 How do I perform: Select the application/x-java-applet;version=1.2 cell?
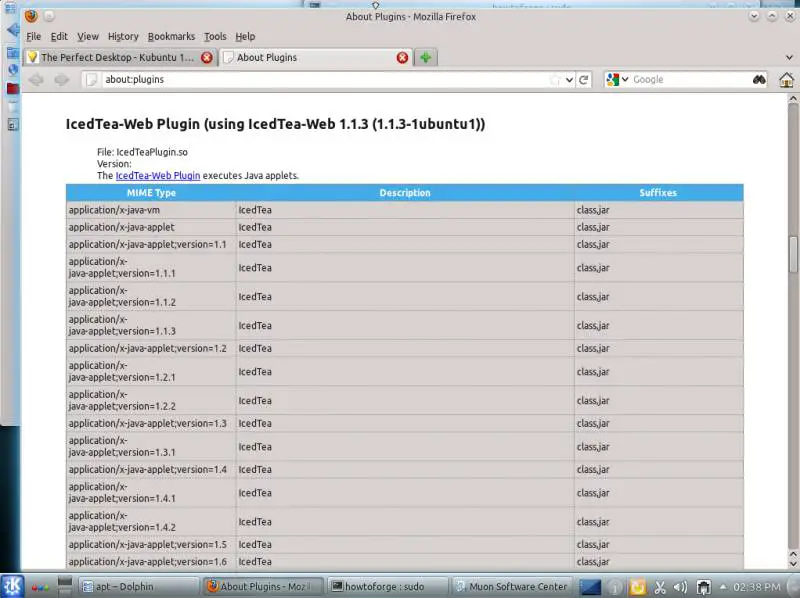(151, 348)
